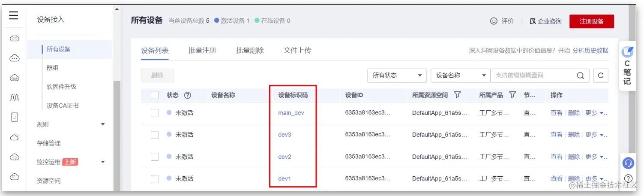Switch to the 设备列表 tab
This screenshot has height=196, width=644.
155,51
